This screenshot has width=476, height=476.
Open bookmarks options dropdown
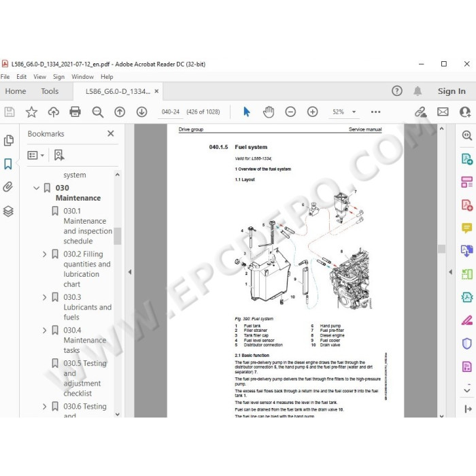tap(36, 156)
